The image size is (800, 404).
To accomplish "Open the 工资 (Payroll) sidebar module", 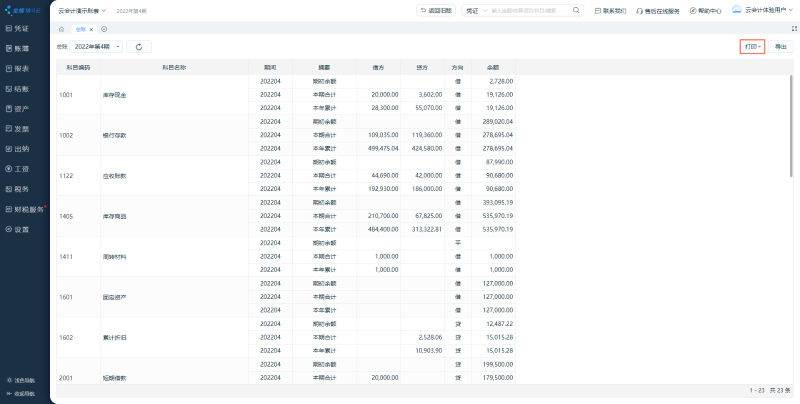I will [x=22, y=169].
